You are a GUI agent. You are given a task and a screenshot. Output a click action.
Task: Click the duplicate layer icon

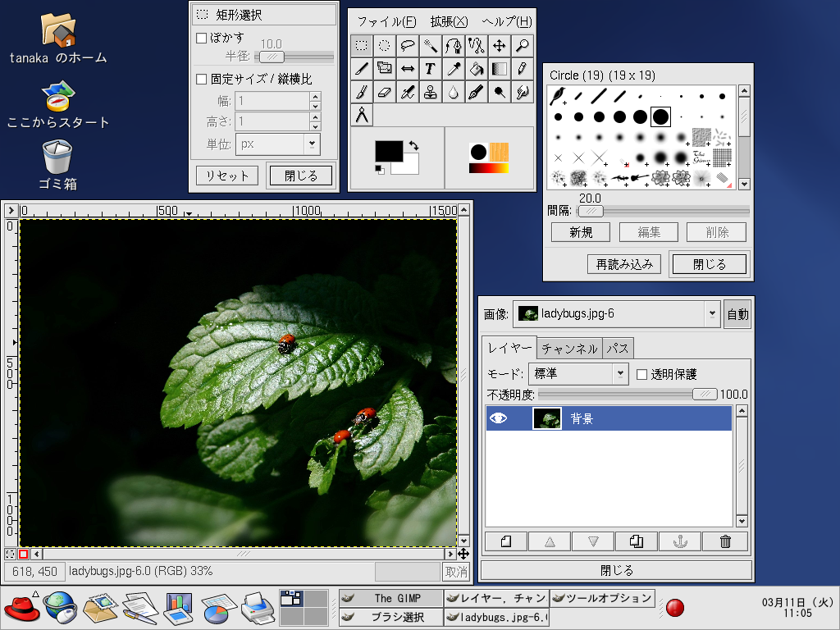[x=637, y=541]
